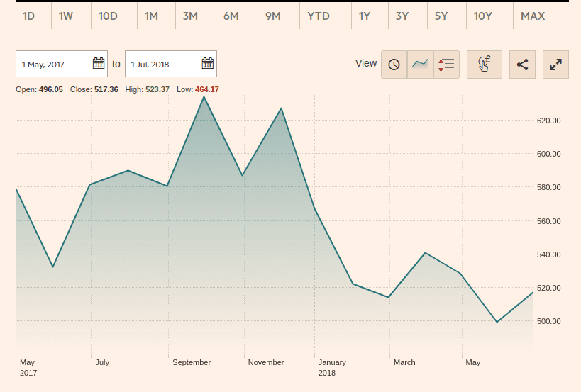The width and height of the screenshot is (581, 392).
Task: Click the 600.00 axis label
Action: pos(549,154)
